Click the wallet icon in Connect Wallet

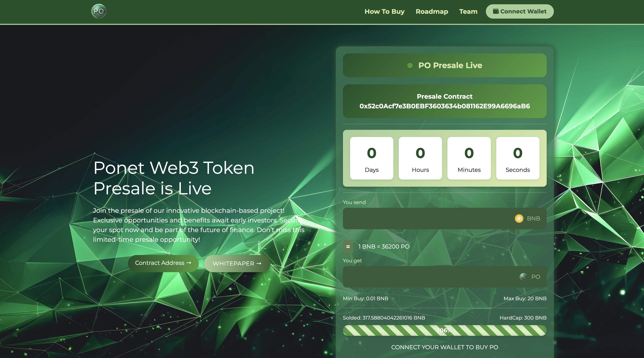(x=496, y=11)
